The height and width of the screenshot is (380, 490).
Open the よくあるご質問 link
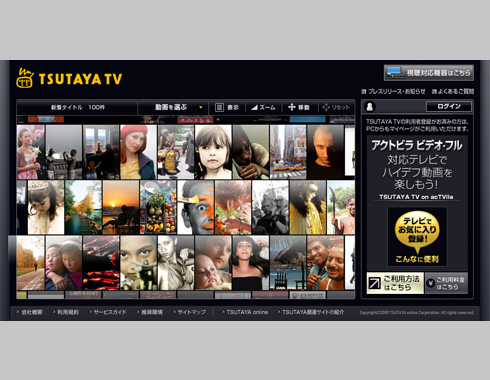[x=453, y=91]
